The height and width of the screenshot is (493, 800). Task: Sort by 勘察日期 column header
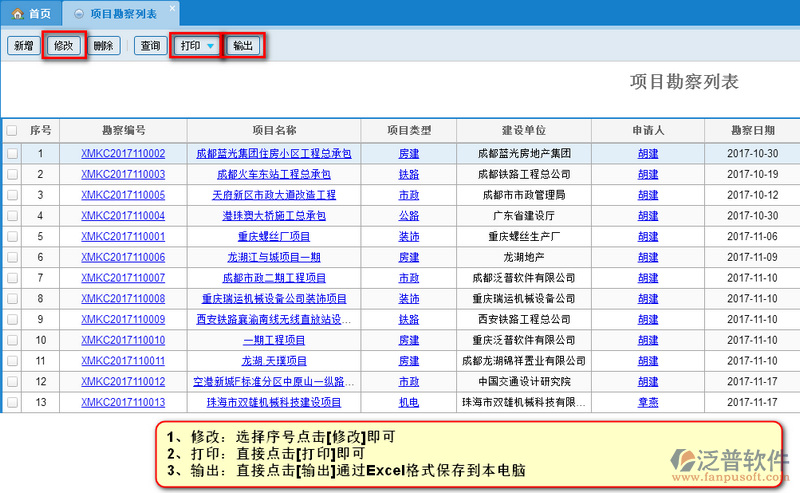[x=751, y=130]
